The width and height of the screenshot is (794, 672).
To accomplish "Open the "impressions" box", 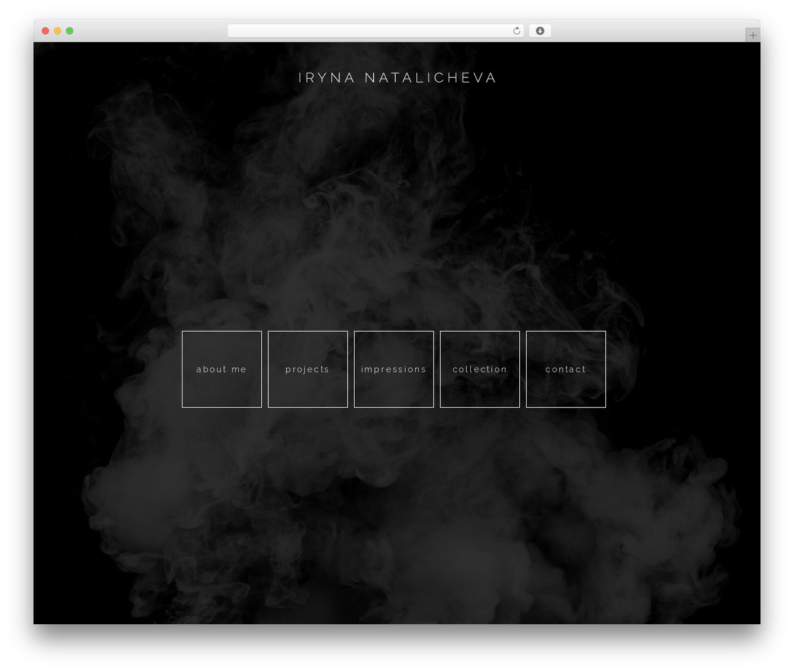I will coord(394,369).
